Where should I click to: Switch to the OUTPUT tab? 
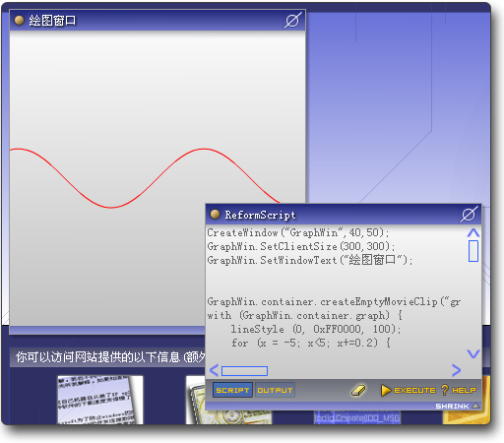[x=275, y=390]
